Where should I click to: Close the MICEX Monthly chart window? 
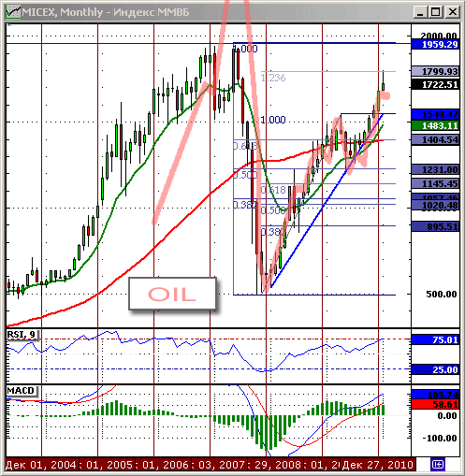coord(452,12)
